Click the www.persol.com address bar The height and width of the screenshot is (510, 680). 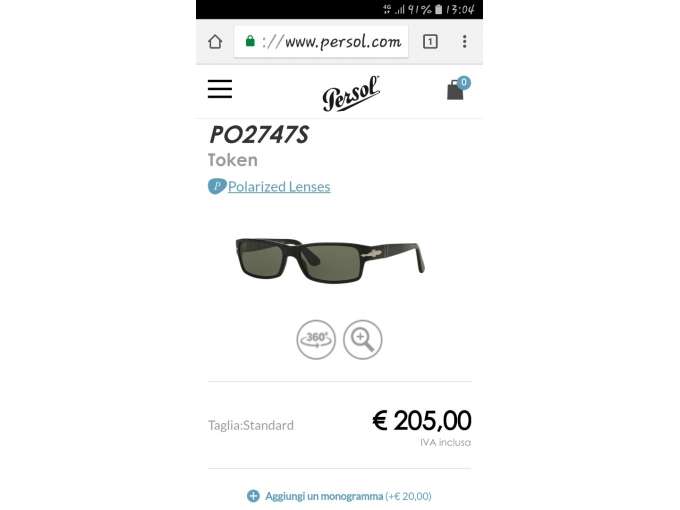(321, 42)
